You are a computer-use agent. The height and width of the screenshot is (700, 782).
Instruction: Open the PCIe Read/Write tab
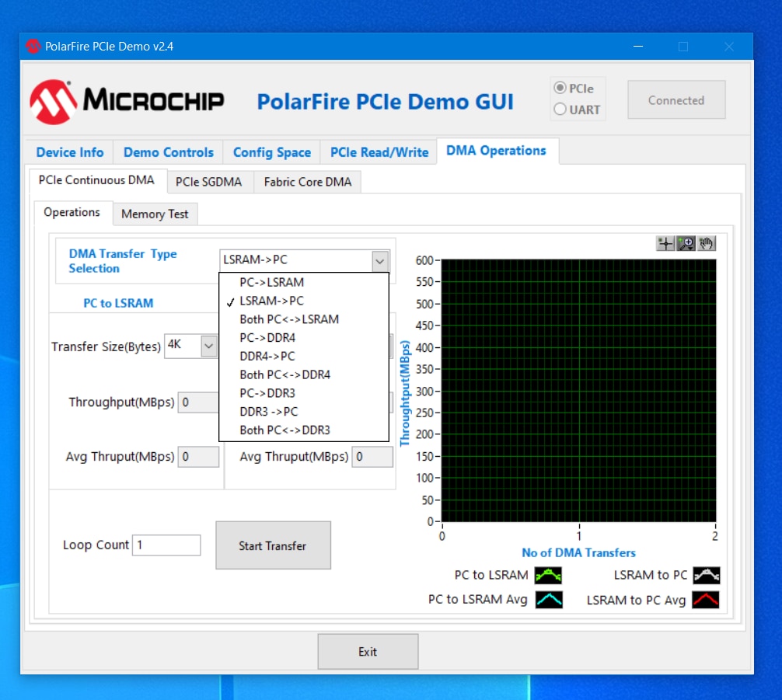tap(379, 152)
